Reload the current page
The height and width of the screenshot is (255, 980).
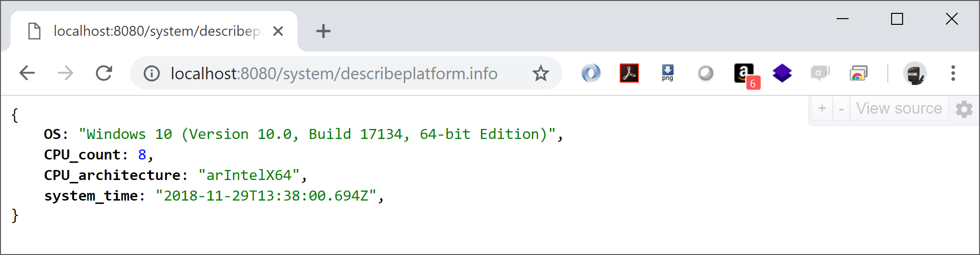[104, 74]
